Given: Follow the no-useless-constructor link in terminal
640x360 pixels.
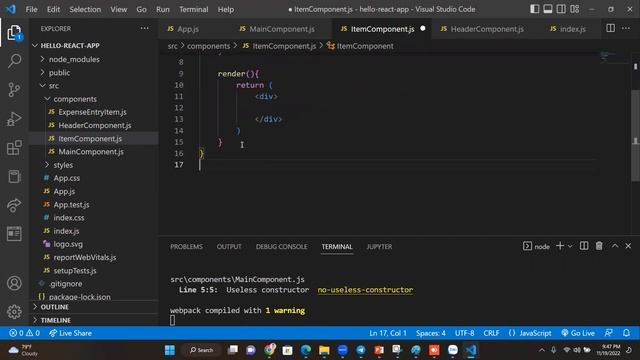Looking at the screenshot, I should 365,290.
